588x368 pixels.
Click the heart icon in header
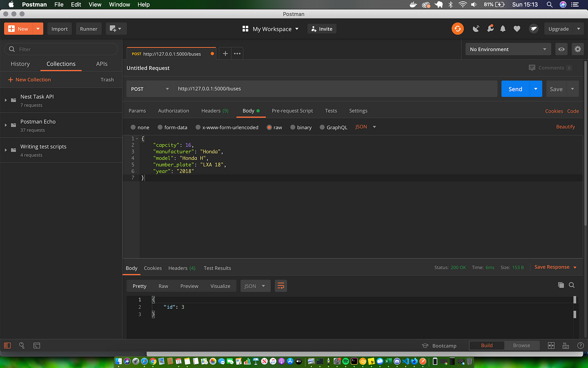pos(517,29)
